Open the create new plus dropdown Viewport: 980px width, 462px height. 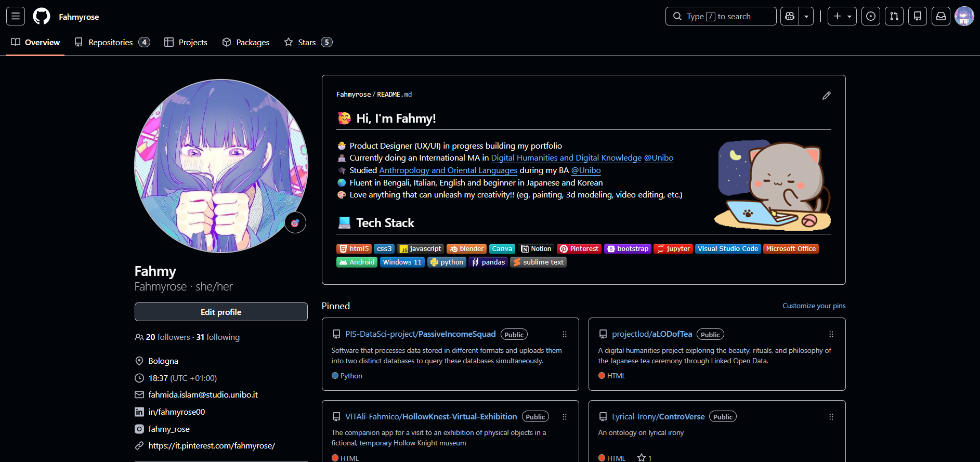coord(842,16)
